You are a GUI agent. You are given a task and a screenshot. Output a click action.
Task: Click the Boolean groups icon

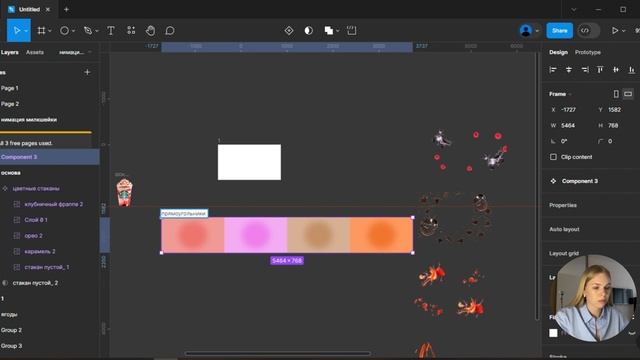(329, 31)
